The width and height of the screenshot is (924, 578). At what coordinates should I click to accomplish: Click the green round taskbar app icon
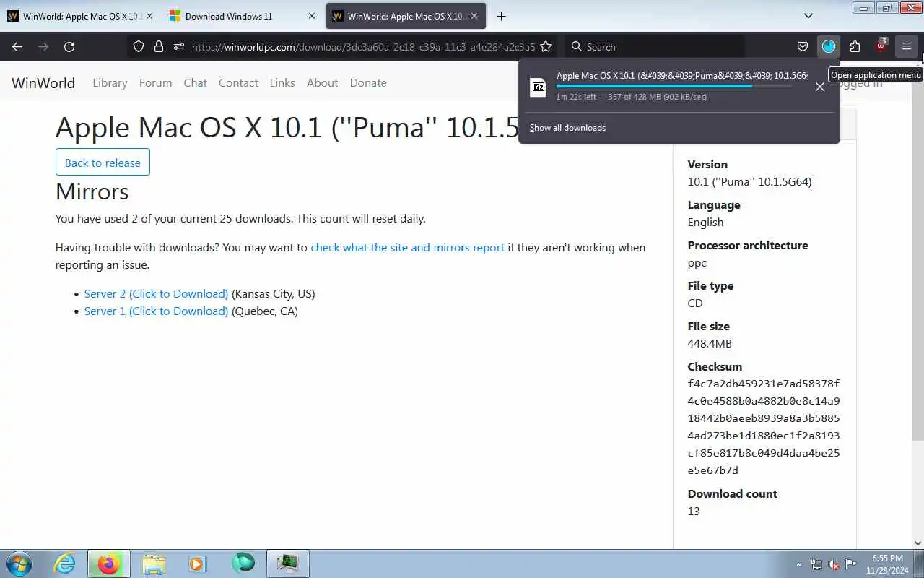click(243, 563)
